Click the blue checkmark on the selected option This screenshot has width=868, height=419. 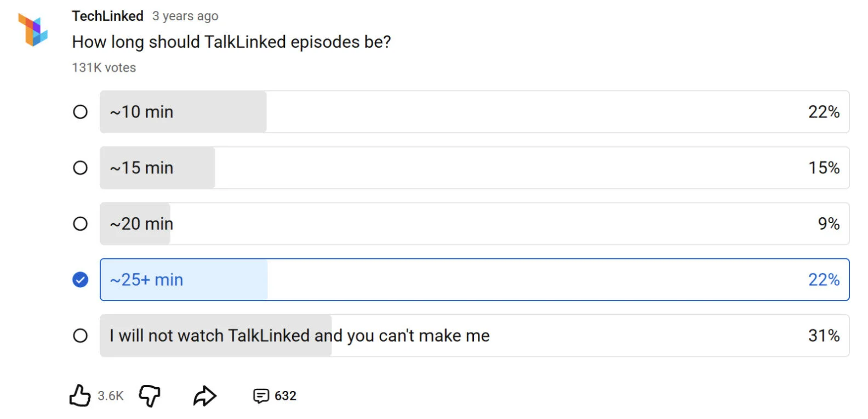[x=80, y=280]
